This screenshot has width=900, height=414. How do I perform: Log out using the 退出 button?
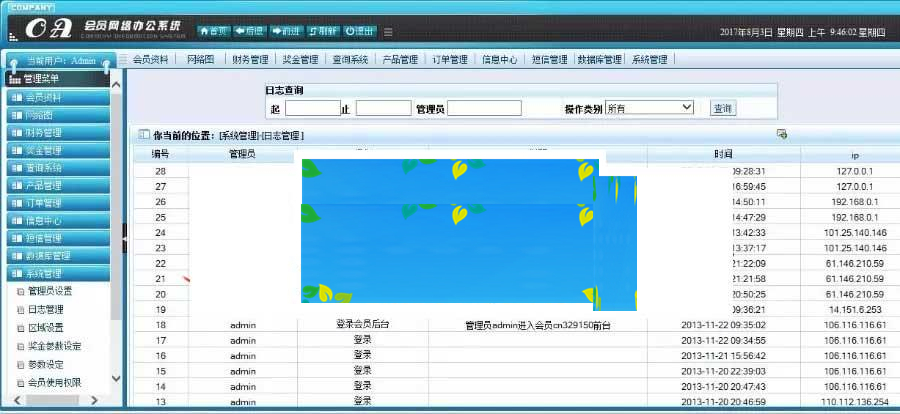[x=361, y=31]
